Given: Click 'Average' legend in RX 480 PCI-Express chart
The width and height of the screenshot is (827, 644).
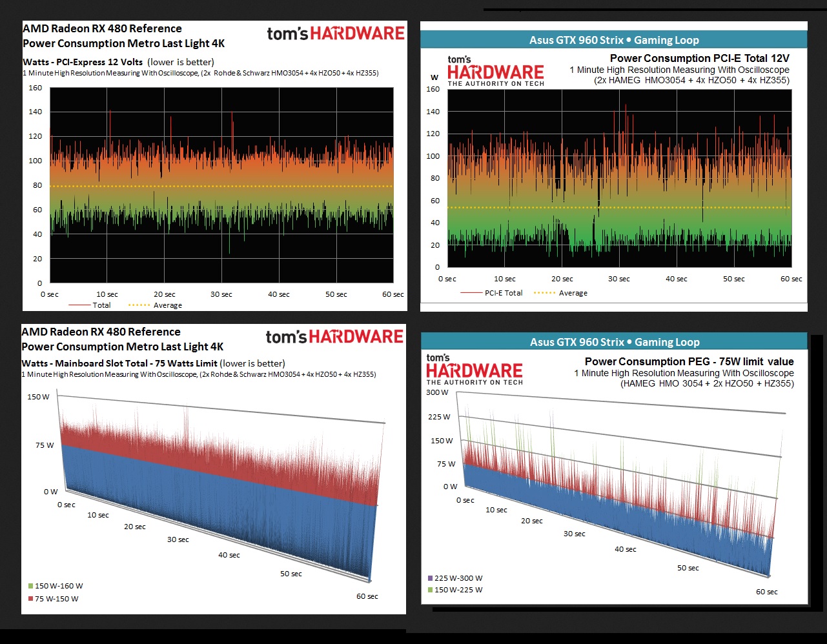Looking at the screenshot, I should click(156, 305).
